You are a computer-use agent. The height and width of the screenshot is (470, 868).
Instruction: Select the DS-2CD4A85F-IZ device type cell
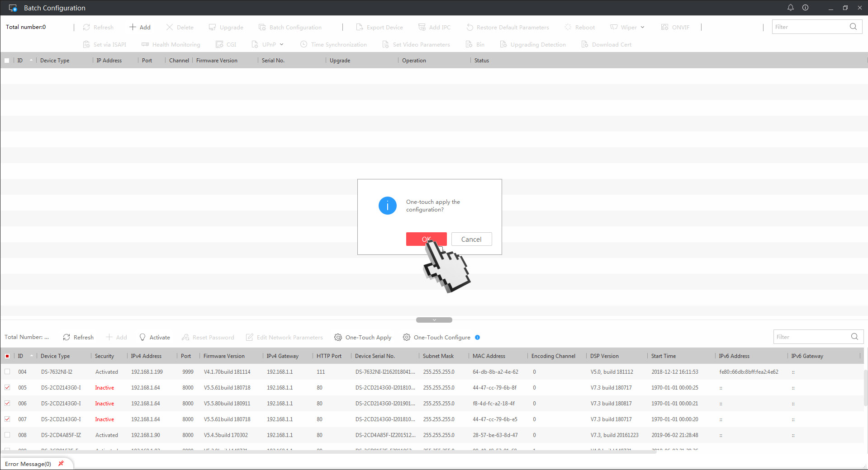[x=61, y=435]
